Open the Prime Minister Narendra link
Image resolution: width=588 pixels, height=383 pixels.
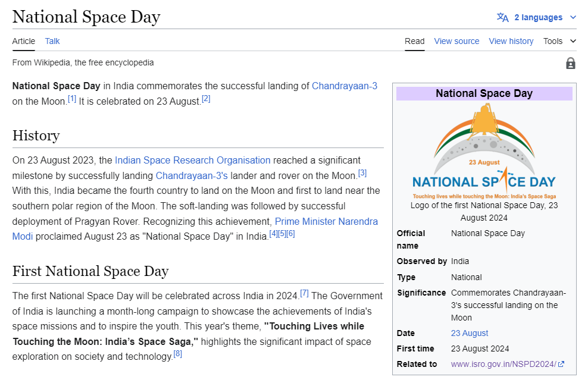point(326,221)
